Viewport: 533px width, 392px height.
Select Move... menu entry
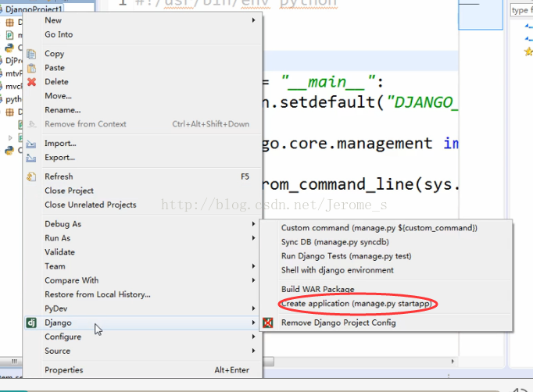point(58,96)
